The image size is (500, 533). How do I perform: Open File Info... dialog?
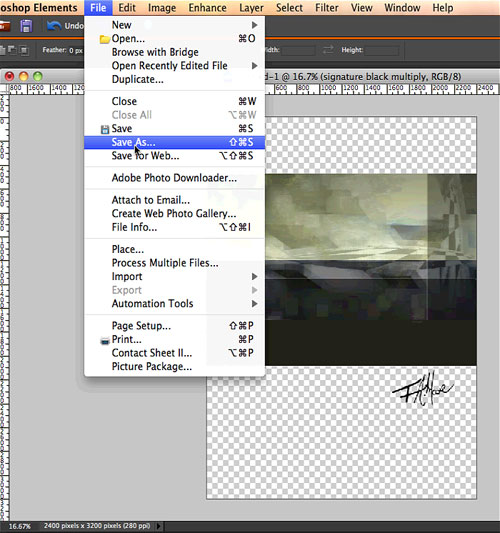coord(174,227)
